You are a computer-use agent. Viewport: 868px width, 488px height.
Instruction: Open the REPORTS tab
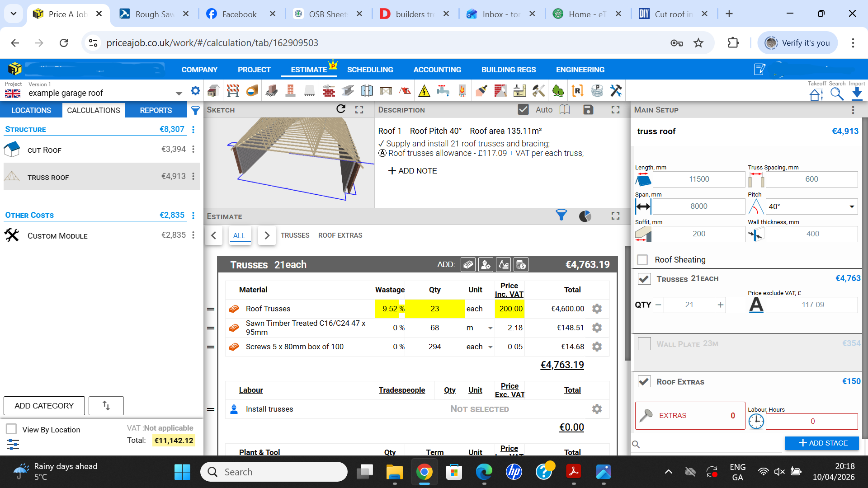[156, 110]
